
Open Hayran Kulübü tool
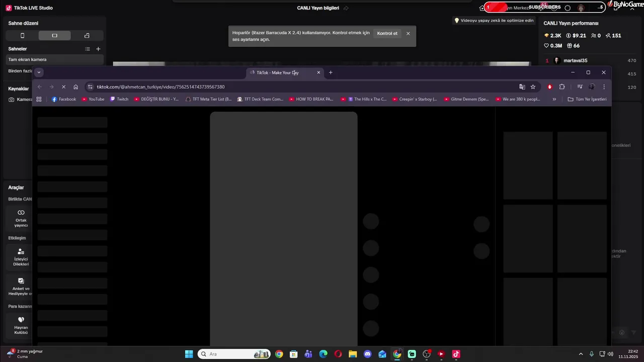pyautogui.click(x=21, y=325)
